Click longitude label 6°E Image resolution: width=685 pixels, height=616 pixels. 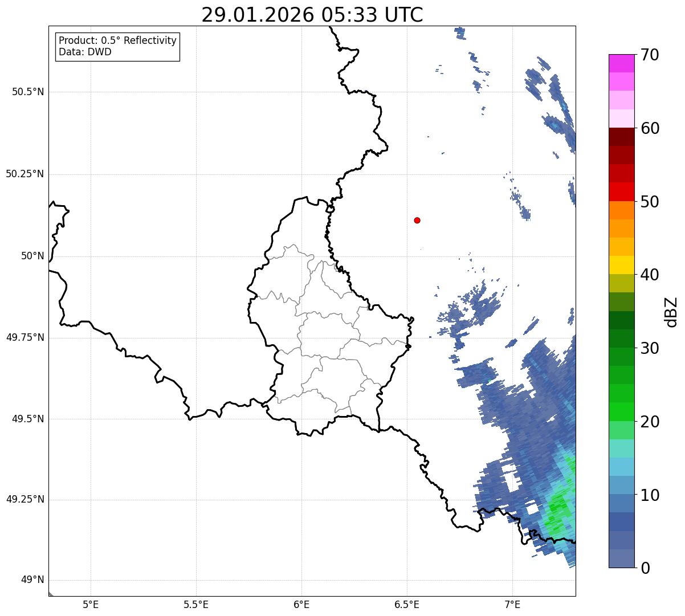pos(301,604)
